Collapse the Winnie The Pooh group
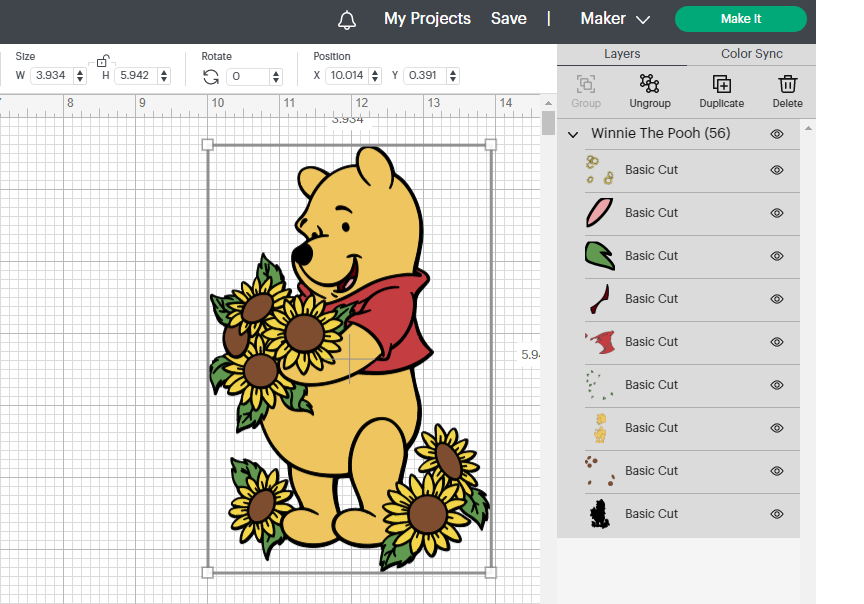 [x=573, y=134]
